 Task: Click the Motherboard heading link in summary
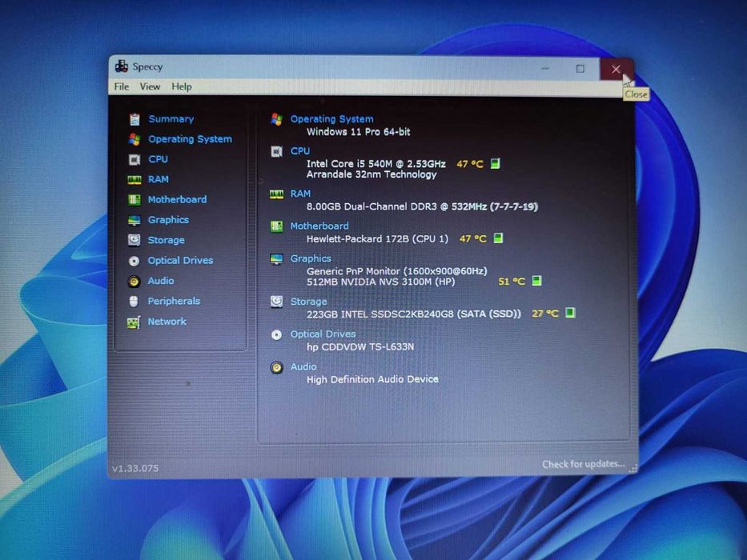tap(319, 226)
